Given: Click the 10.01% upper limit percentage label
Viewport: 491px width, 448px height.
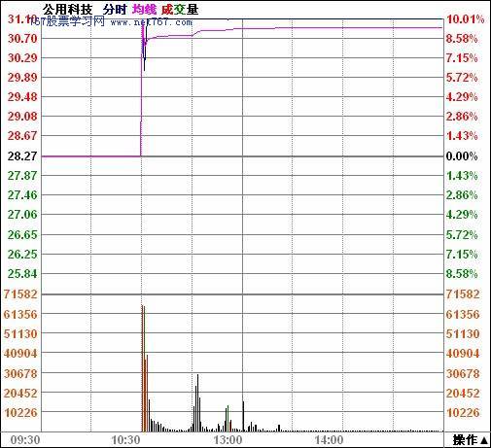Looking at the screenshot, I should click(465, 19).
